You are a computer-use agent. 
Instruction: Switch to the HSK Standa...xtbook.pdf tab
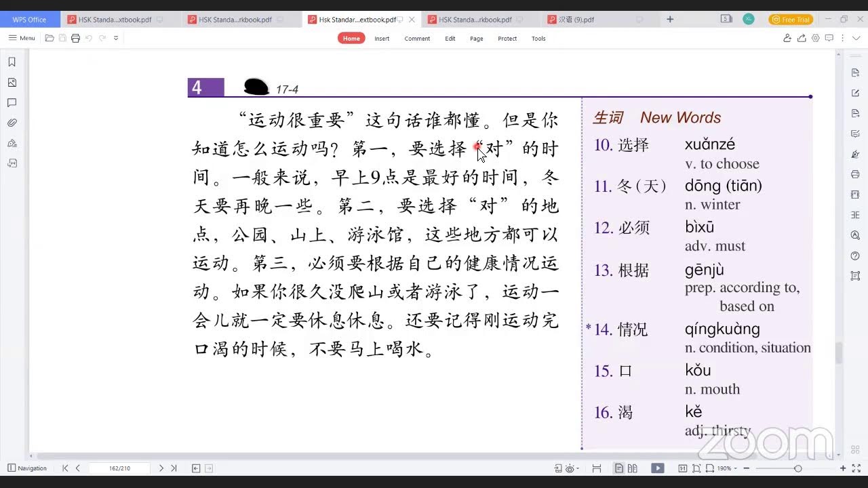click(x=121, y=20)
